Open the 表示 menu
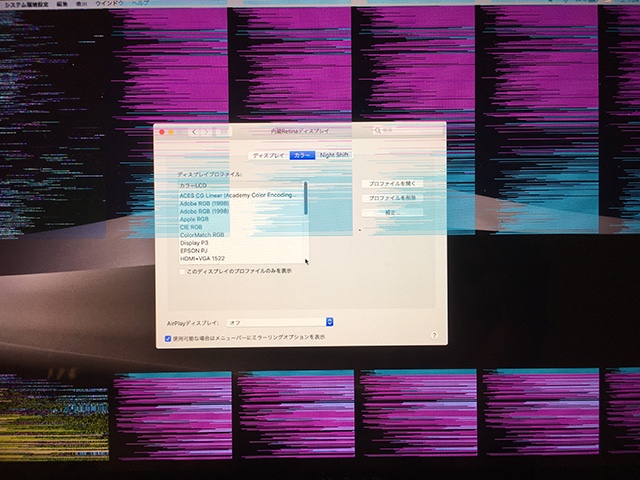 pyautogui.click(x=82, y=4)
